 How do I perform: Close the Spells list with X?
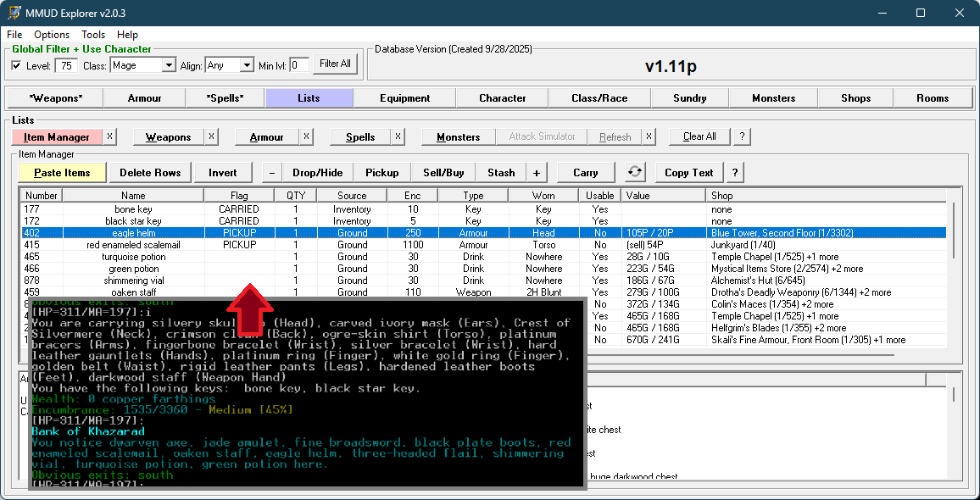click(x=399, y=136)
